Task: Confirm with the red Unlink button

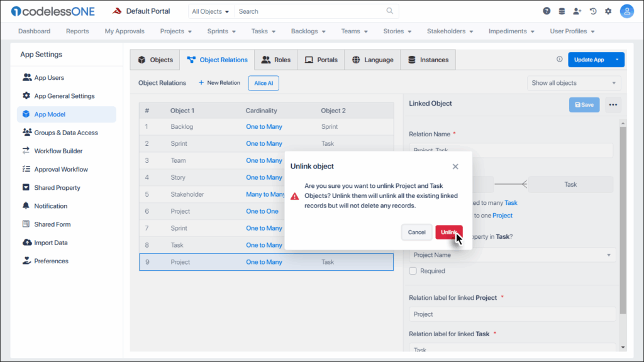Action: [x=448, y=232]
